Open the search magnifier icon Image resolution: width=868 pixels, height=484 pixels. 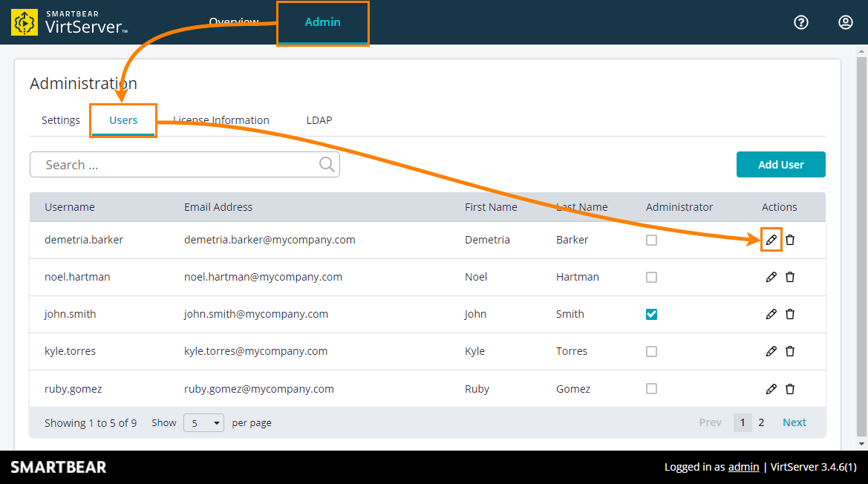tap(327, 163)
